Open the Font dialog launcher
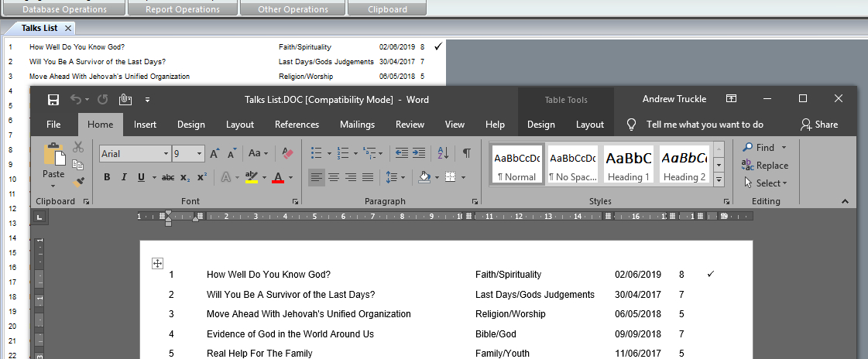 (294, 202)
